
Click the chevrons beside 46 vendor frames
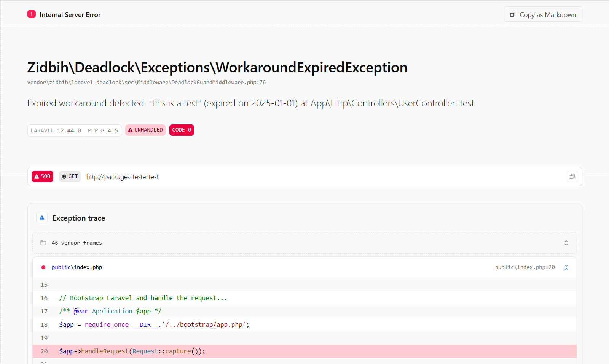[566, 243]
